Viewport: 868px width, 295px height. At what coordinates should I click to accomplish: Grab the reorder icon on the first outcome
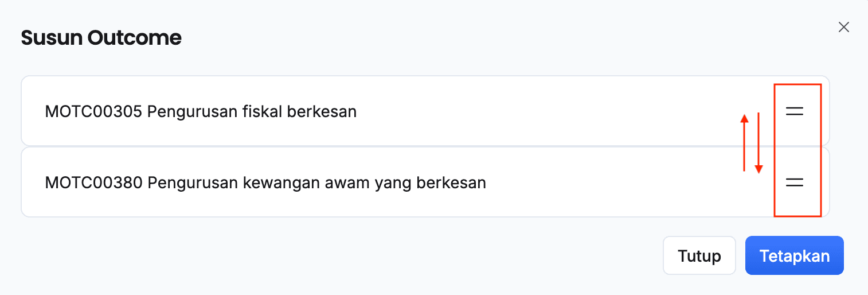pos(794,111)
